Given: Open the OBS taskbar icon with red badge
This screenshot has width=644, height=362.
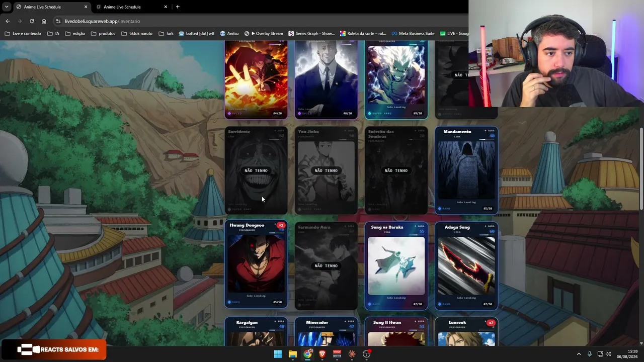Looking at the screenshot, I should pyautogui.click(x=367, y=354).
